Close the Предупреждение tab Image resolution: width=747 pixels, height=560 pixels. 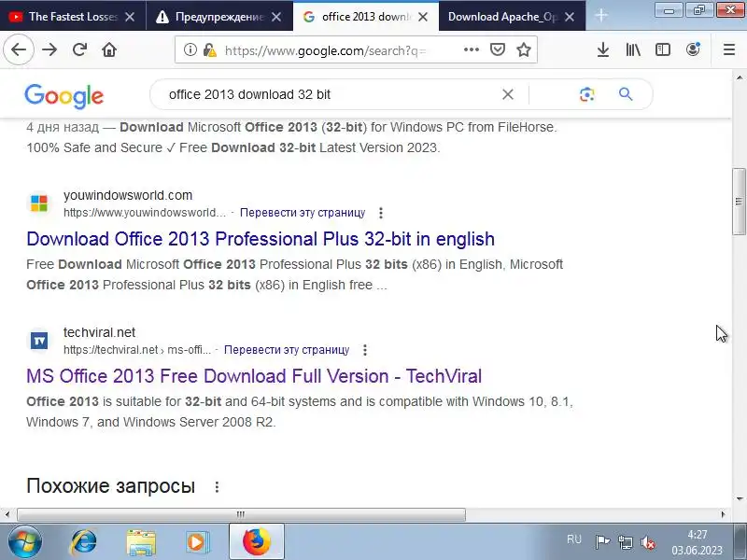[275, 17]
